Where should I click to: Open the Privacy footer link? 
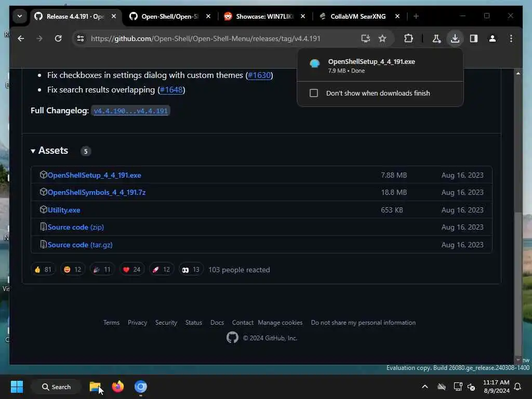pos(137,323)
